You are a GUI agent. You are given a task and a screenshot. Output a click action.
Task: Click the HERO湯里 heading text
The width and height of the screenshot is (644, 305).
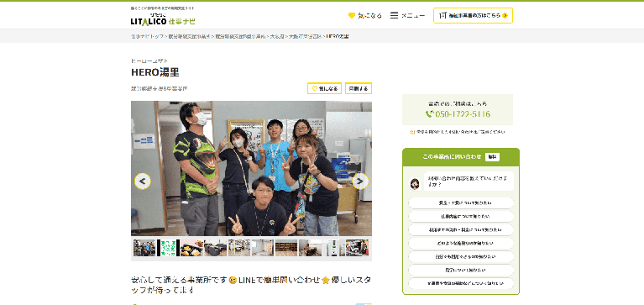(x=155, y=72)
